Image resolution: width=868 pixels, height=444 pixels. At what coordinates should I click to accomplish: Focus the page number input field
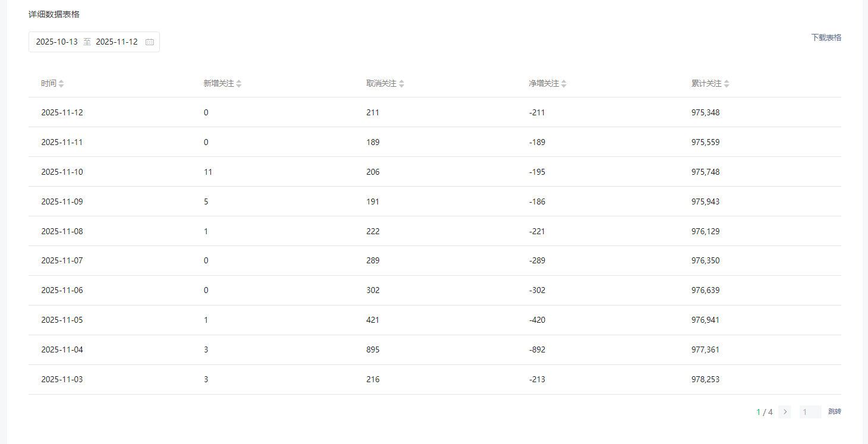point(810,412)
